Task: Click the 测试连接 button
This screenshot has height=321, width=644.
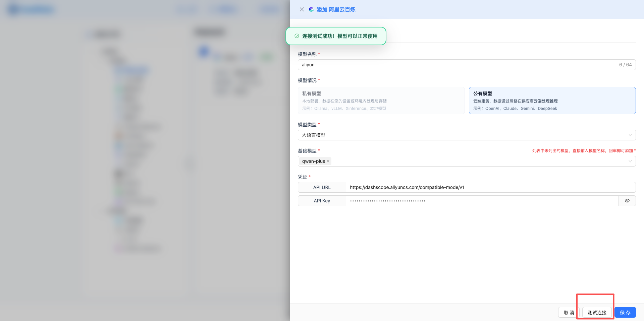Action: click(x=597, y=312)
